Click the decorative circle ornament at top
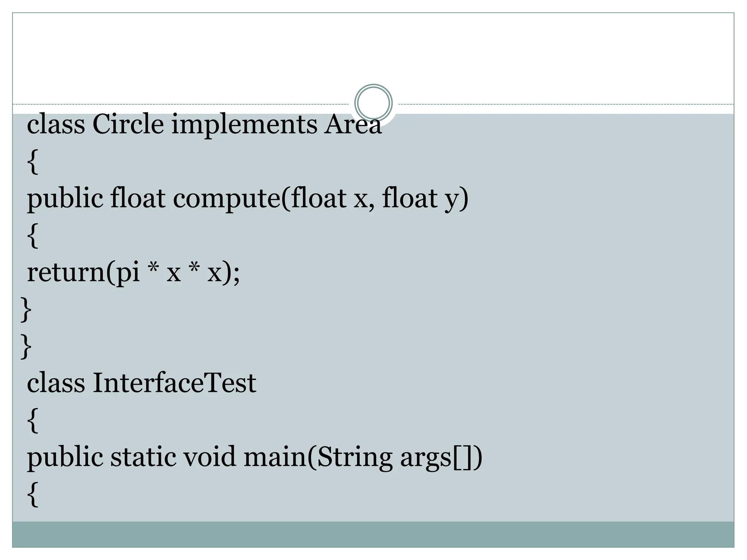The height and width of the screenshot is (560, 747). pyautogui.click(x=373, y=103)
